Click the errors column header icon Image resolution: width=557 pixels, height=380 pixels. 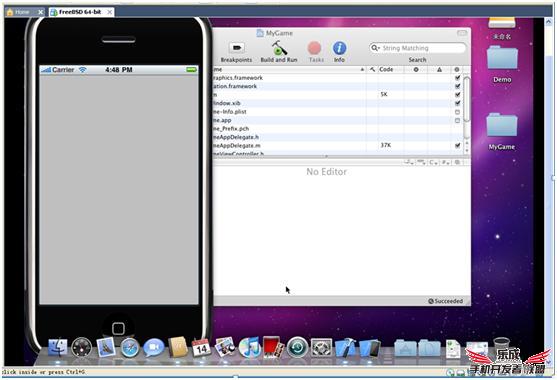tap(416, 70)
